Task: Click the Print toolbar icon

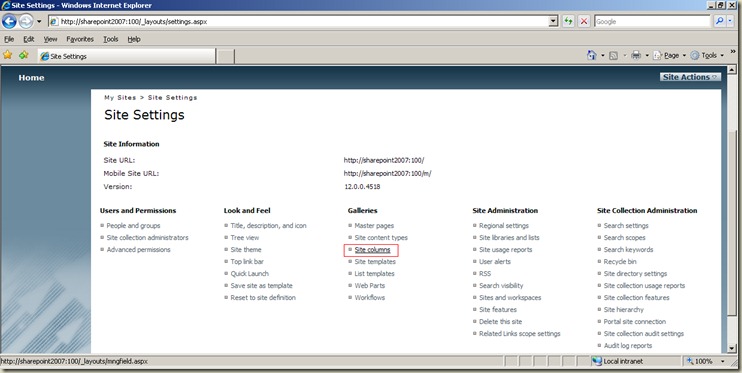Action: [636, 55]
